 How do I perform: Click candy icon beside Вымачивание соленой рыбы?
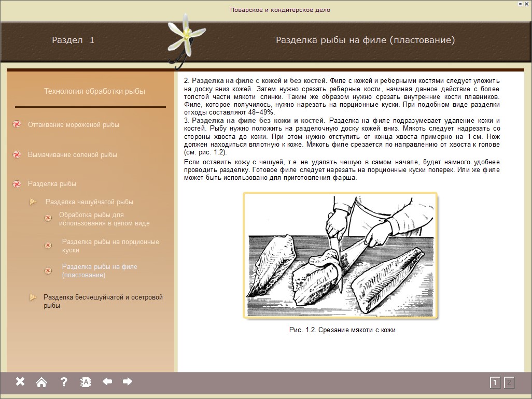17,154
